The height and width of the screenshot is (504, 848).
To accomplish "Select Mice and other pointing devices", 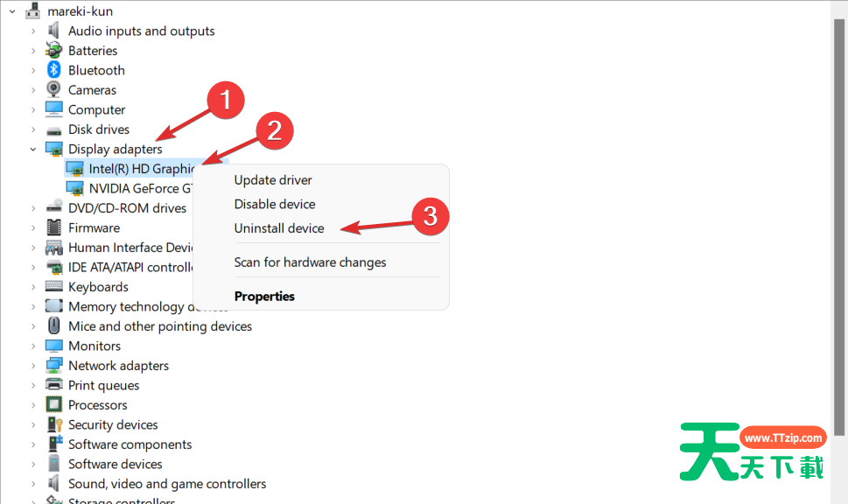I will [160, 326].
